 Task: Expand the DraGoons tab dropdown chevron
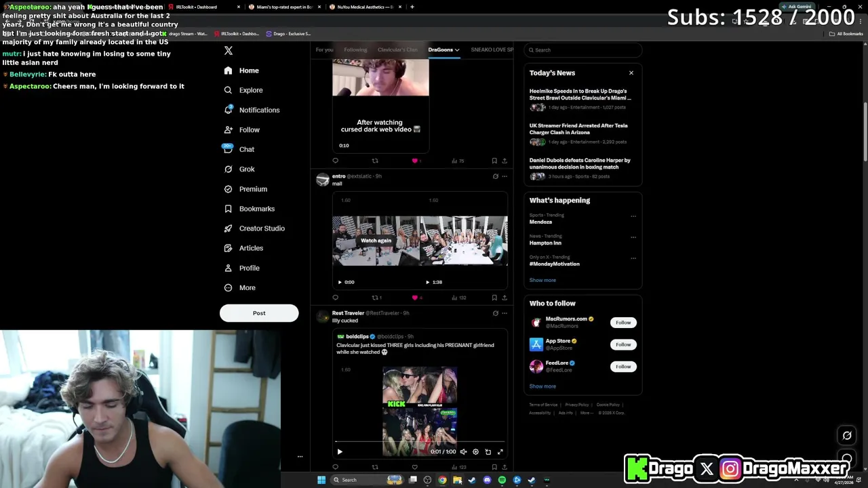click(x=457, y=49)
